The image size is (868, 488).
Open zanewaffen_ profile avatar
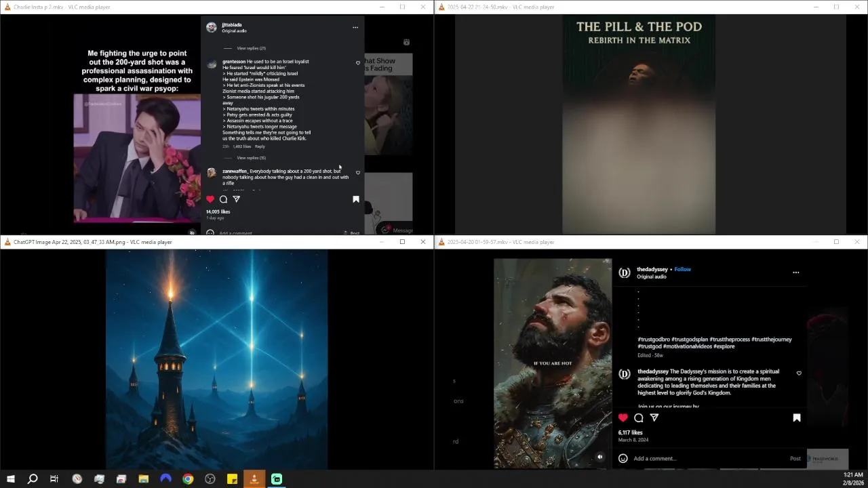click(212, 174)
